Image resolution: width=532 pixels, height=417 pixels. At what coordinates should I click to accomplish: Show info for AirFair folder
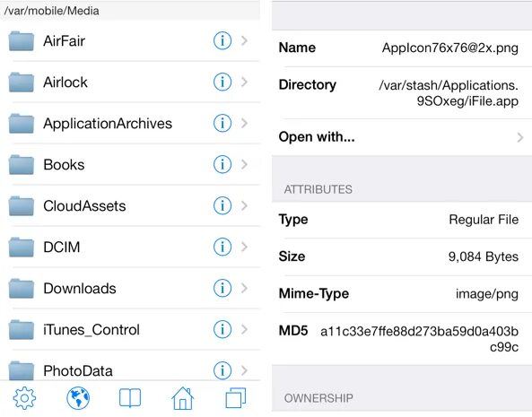tap(222, 40)
